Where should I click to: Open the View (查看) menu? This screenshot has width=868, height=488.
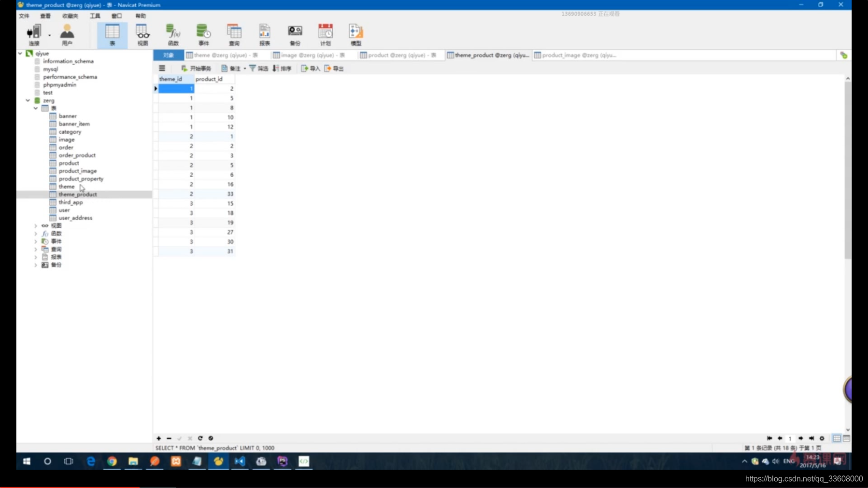click(45, 16)
